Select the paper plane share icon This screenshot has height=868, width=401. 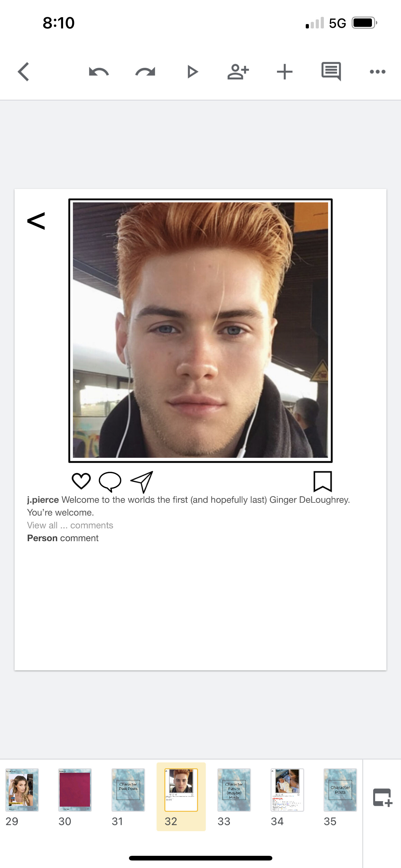point(142,482)
